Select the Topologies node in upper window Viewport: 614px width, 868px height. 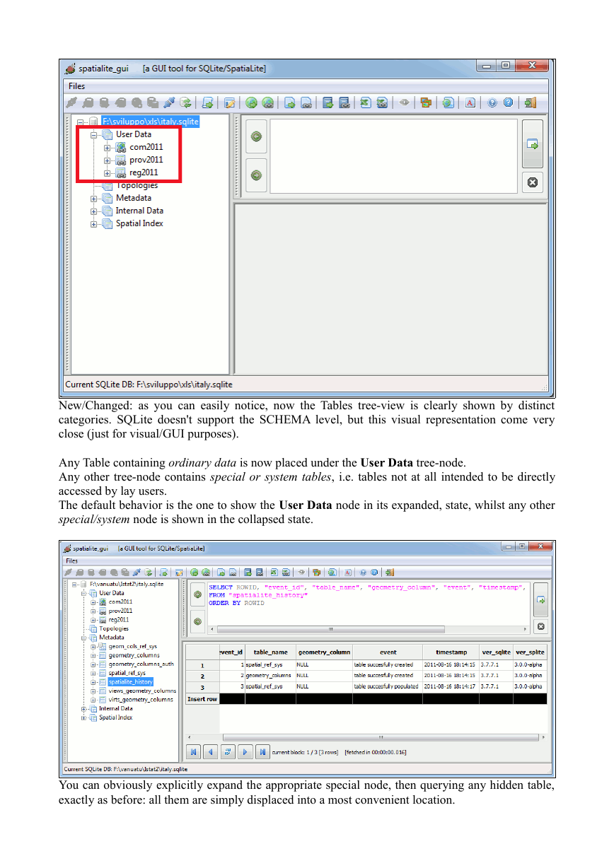point(137,185)
